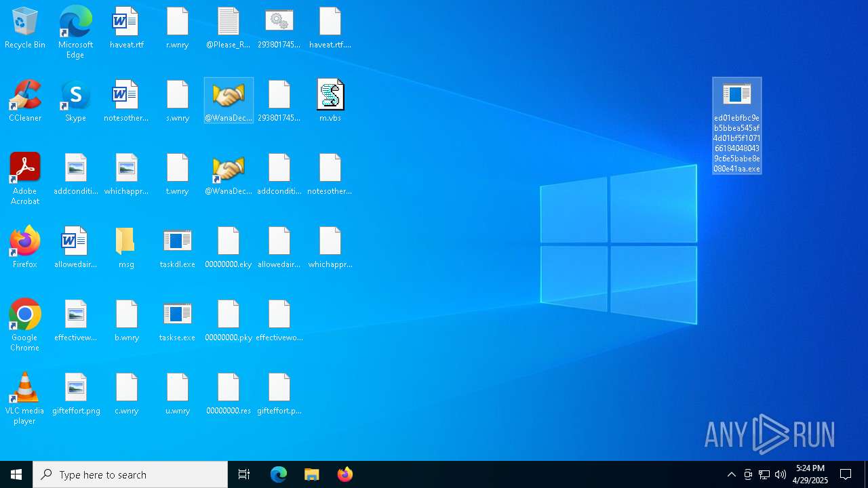
Task: Select blank whichappr... file in rightmost column
Action: click(330, 248)
